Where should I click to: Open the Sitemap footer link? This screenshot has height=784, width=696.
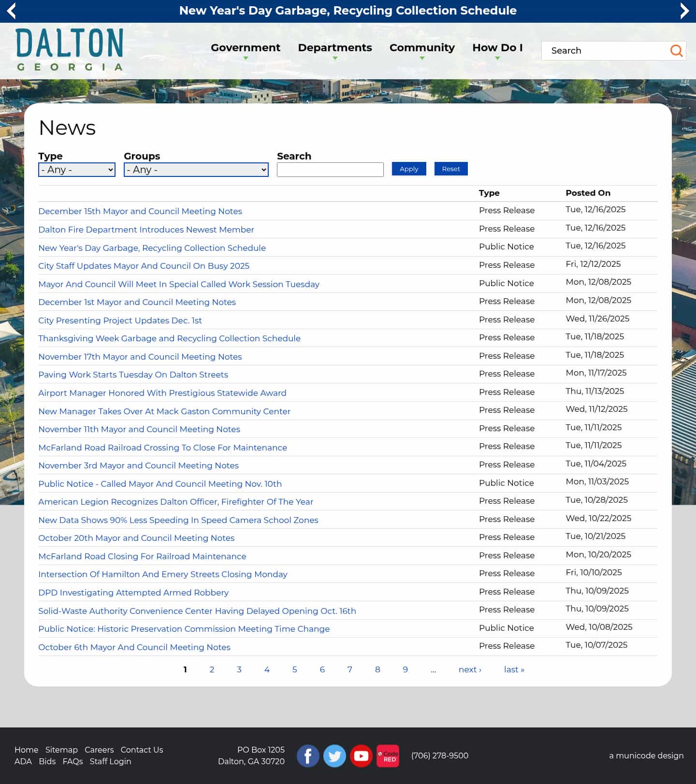point(61,750)
